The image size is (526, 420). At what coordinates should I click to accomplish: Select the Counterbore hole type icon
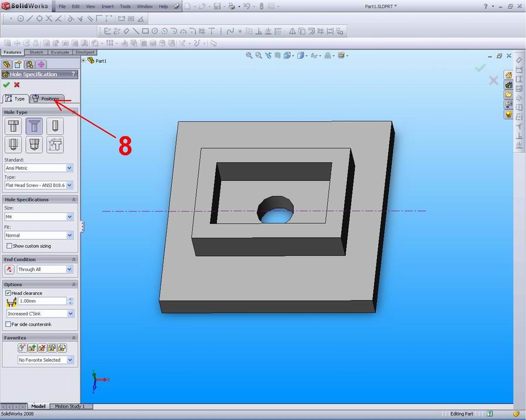[13, 126]
